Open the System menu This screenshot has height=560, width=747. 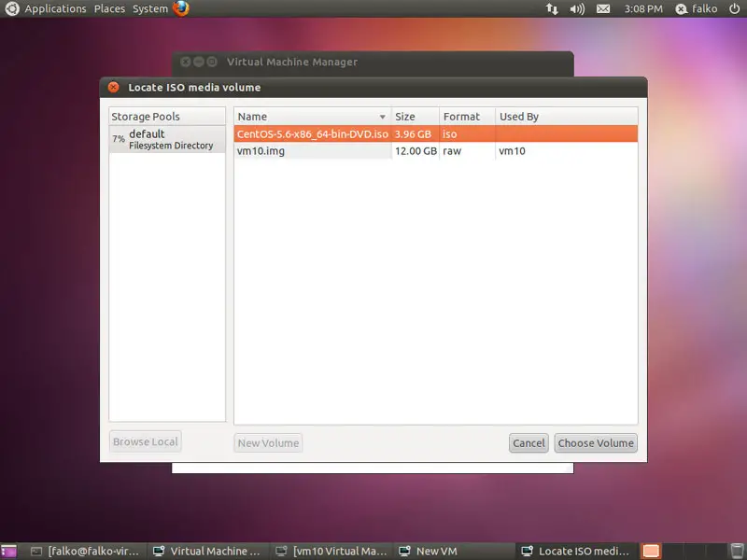150,8
